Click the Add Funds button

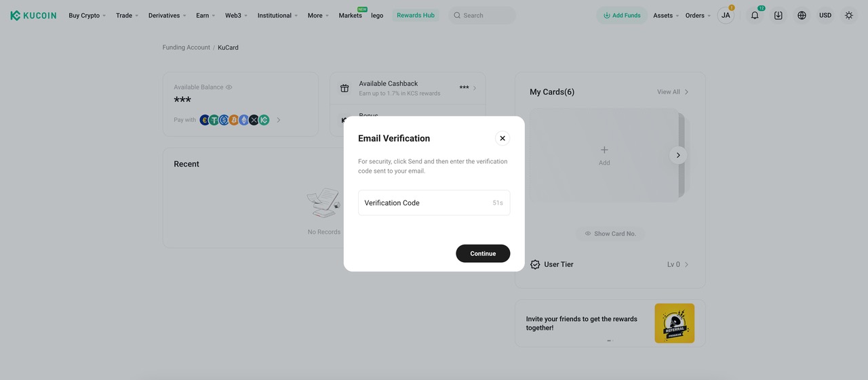(622, 15)
